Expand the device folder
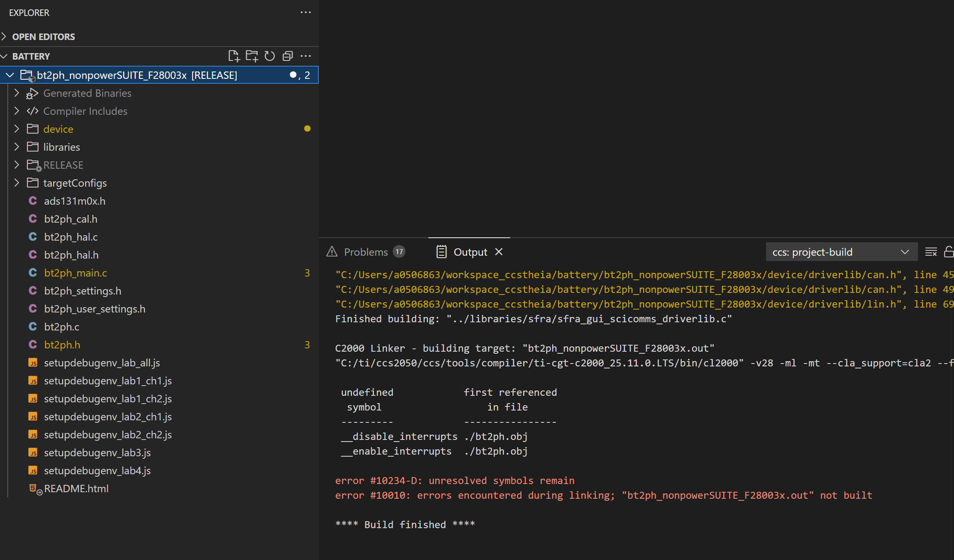Image resolution: width=954 pixels, height=560 pixels. click(x=17, y=129)
